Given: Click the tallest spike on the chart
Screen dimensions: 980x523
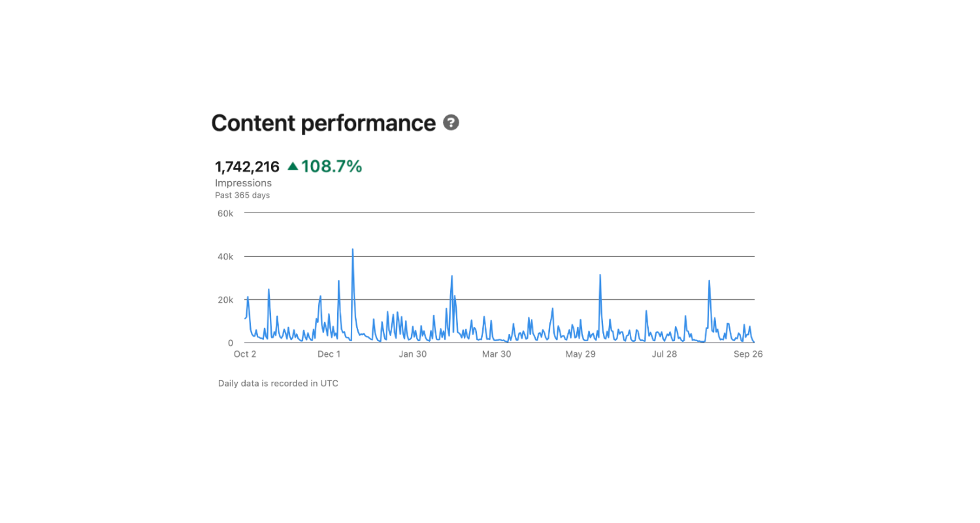Looking at the screenshot, I should coord(353,250).
